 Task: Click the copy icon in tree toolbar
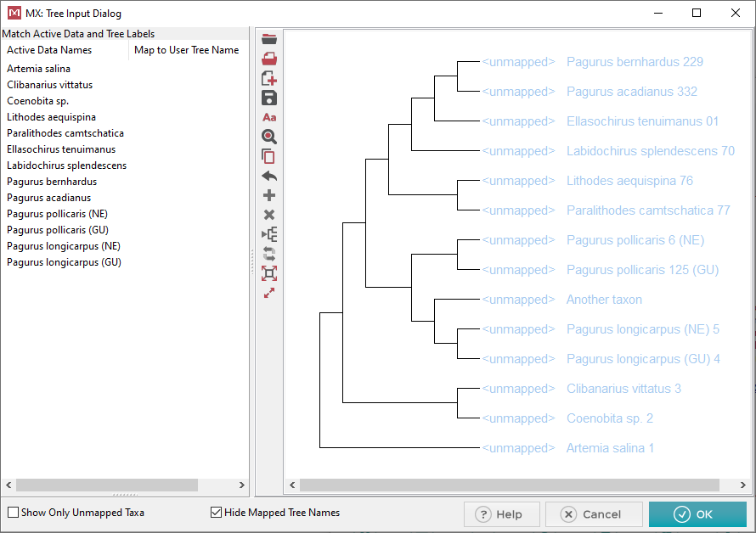(x=269, y=156)
